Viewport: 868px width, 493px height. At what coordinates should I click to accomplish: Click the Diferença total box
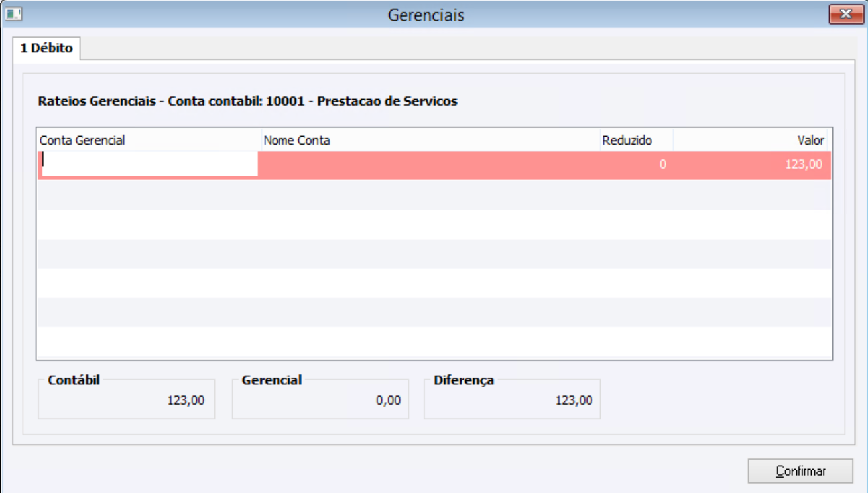click(x=512, y=399)
